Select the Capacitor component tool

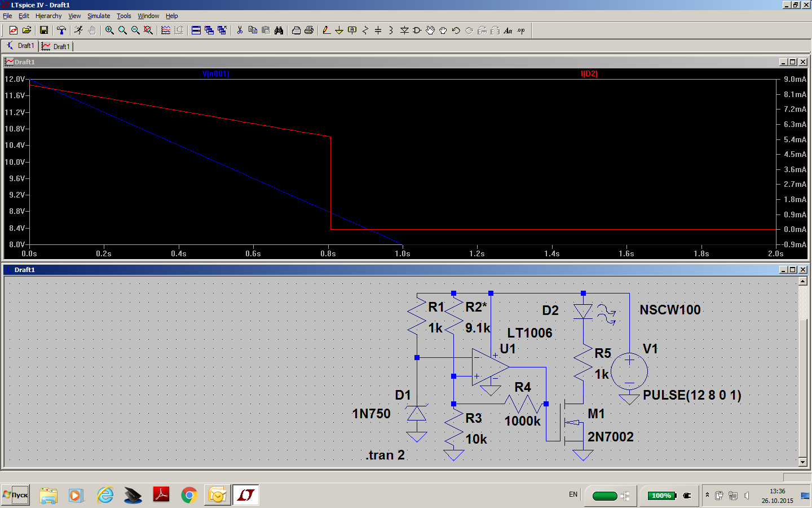tap(378, 30)
